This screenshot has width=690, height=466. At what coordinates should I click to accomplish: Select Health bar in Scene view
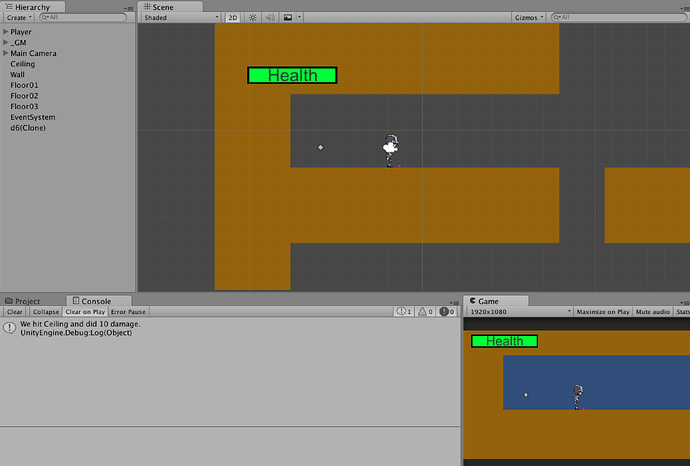pos(292,75)
